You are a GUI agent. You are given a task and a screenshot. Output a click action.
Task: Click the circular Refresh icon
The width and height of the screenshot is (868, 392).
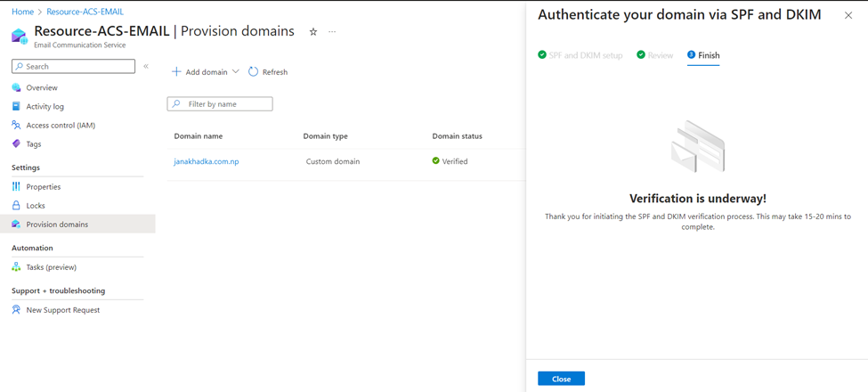pyautogui.click(x=253, y=71)
